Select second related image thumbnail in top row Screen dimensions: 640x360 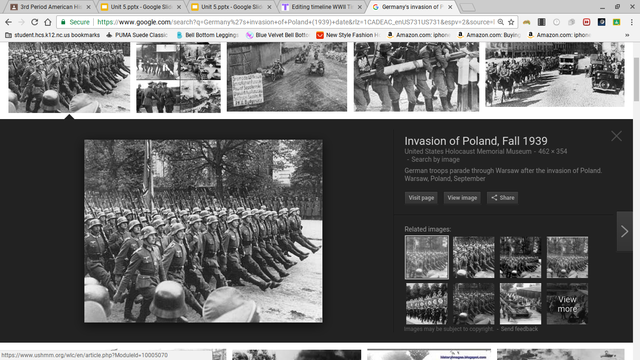(x=473, y=257)
